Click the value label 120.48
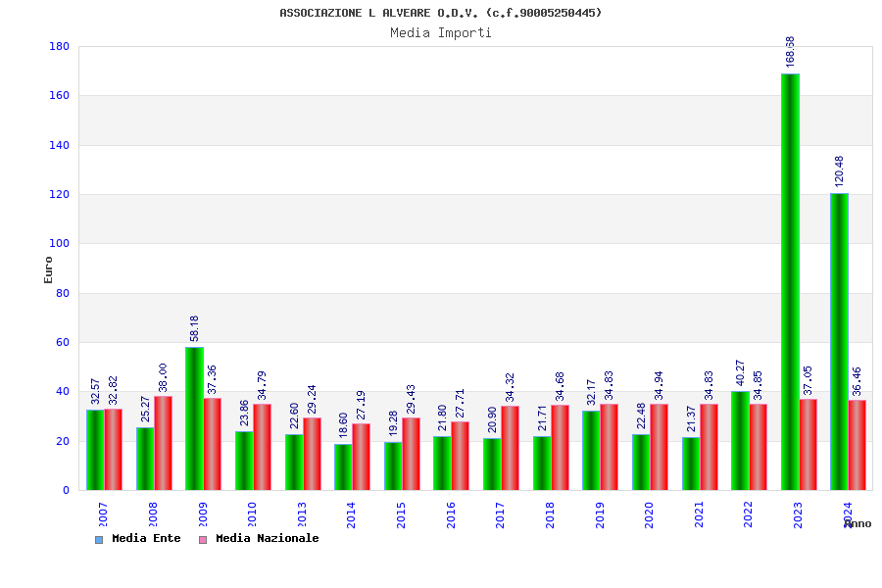 839,171
